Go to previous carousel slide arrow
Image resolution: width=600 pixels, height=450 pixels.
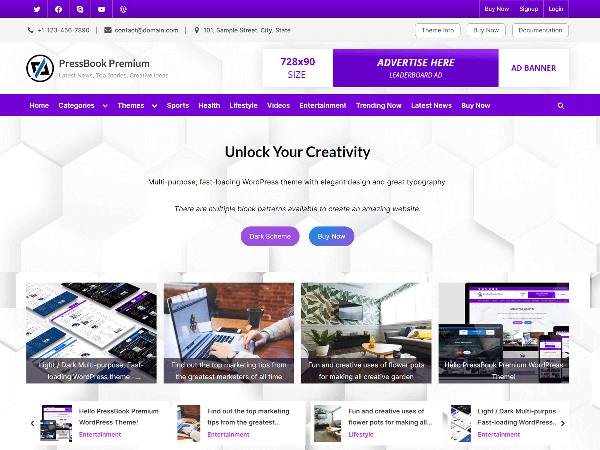(x=33, y=423)
